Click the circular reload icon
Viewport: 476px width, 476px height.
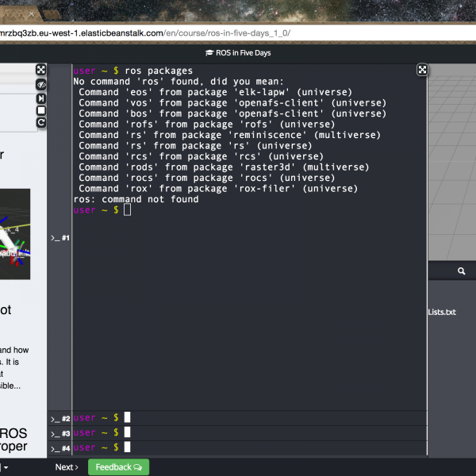pos(41,123)
